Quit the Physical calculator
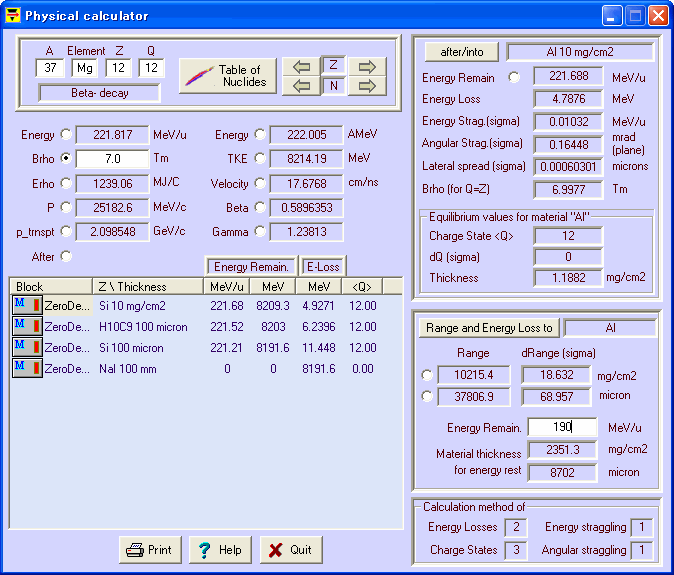 click(291, 550)
